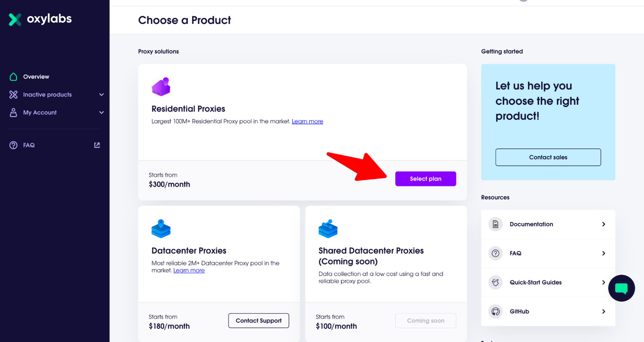644x342 pixels.
Task: Click the Datacenter Proxies icon
Action: (x=161, y=228)
